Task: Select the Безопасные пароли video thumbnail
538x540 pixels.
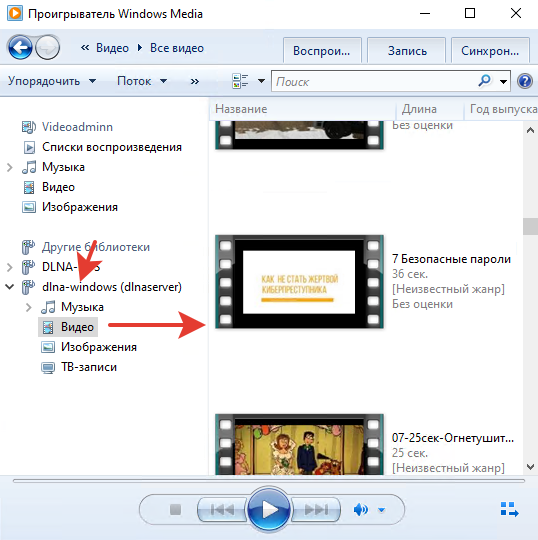Action: coord(299,281)
